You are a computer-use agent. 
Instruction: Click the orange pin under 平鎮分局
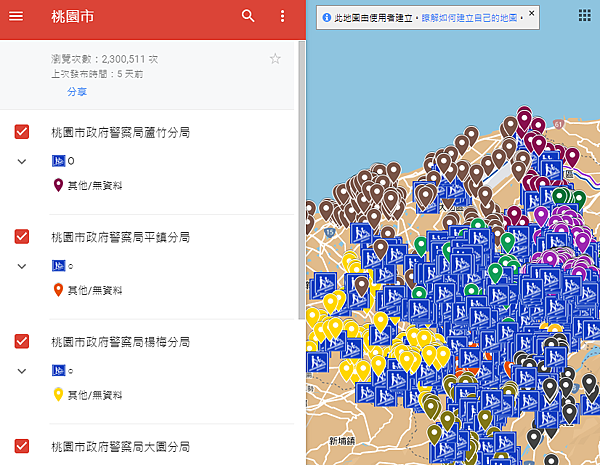pyautogui.click(x=58, y=290)
